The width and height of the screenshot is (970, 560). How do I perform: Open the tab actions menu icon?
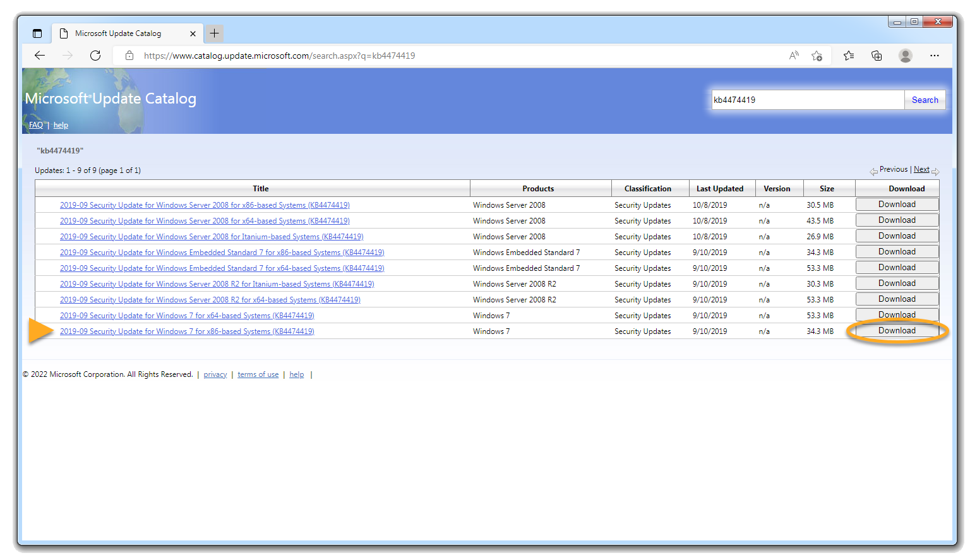tap(37, 33)
